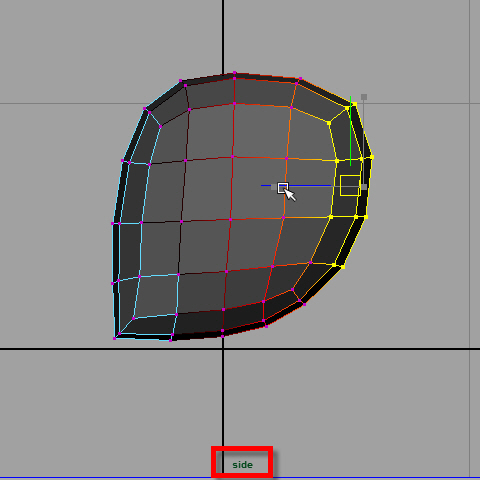The height and width of the screenshot is (480, 480).
Task: Select the leftmost magenta vertex on the cyan edge
Action: coord(112,224)
